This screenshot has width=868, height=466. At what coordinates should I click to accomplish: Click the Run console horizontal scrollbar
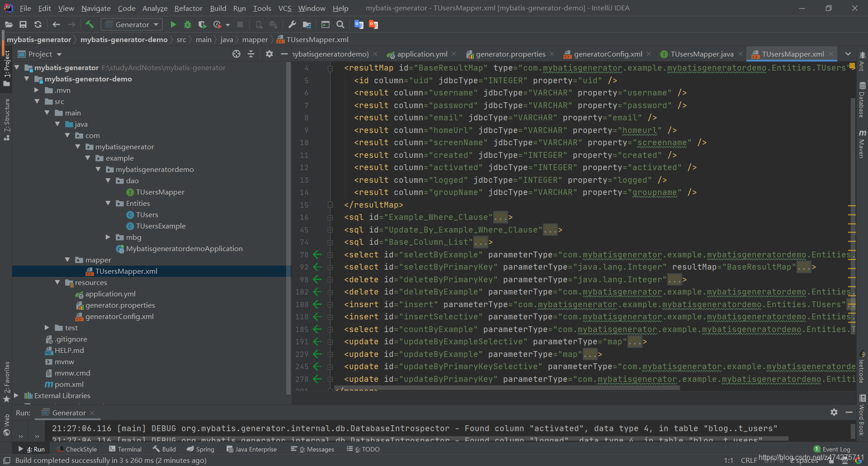[x=420, y=439]
